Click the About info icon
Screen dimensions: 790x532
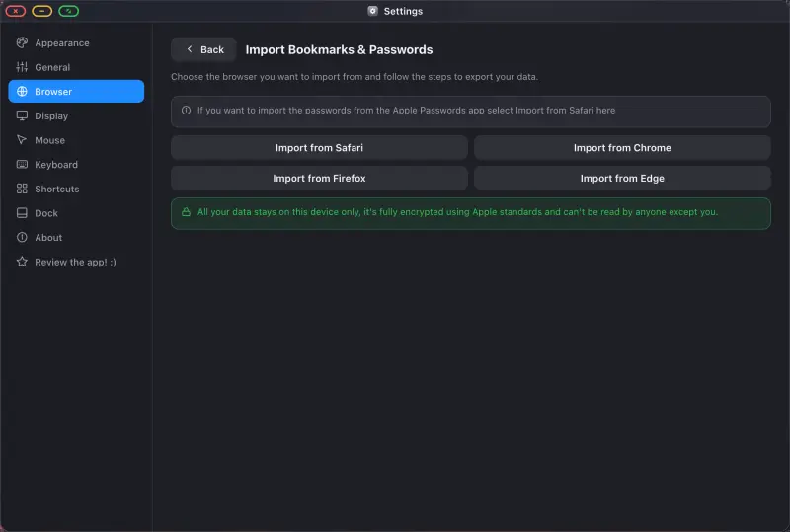click(x=22, y=237)
